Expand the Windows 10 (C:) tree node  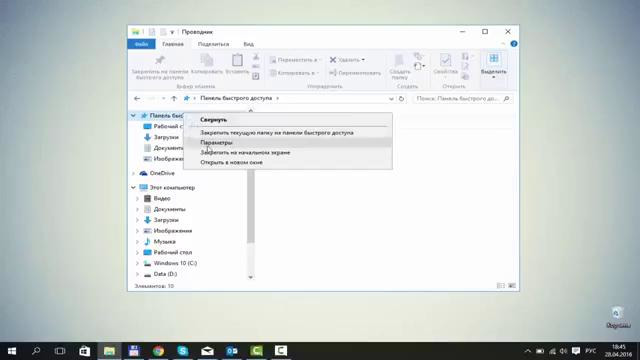[x=138, y=263]
